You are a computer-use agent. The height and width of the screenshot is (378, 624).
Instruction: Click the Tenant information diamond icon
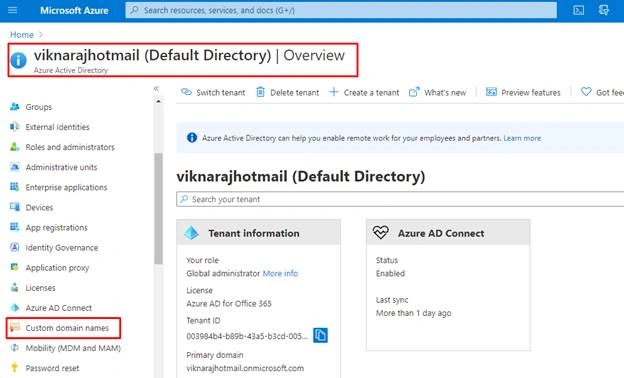191,233
